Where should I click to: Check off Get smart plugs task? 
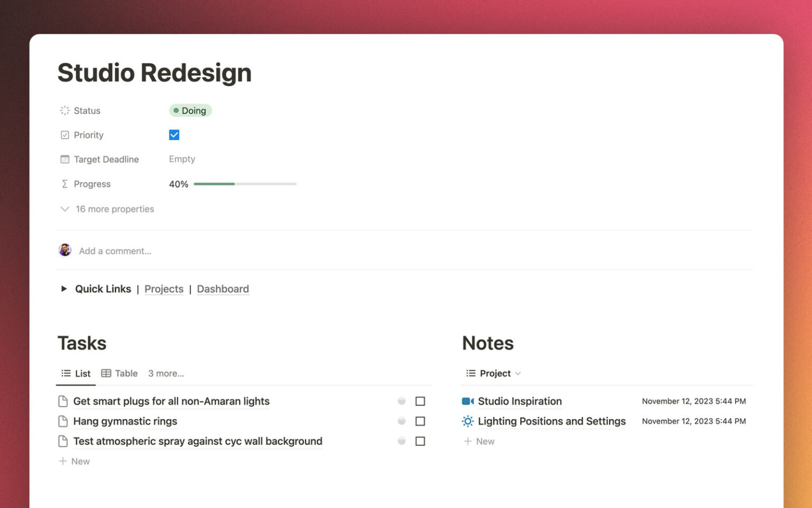click(420, 401)
